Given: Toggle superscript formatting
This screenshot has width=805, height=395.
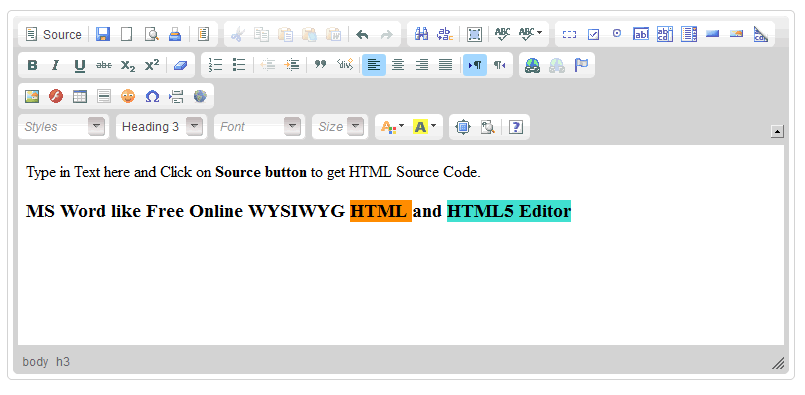Looking at the screenshot, I should pyautogui.click(x=152, y=65).
